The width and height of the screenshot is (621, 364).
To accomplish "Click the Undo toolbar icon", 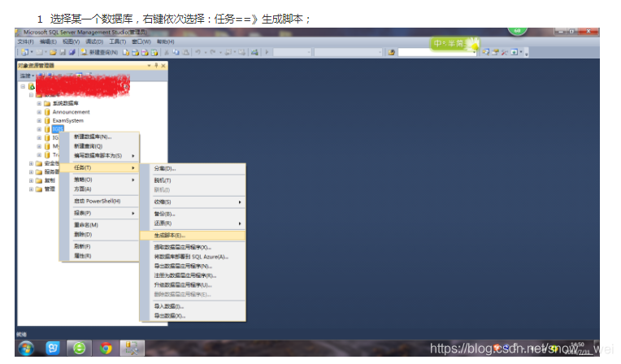I will click(x=198, y=52).
